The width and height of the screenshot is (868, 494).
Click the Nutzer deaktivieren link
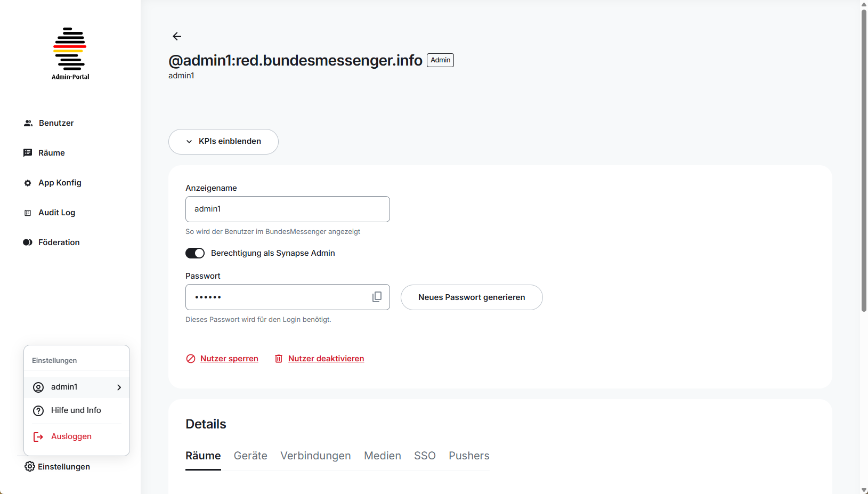[x=326, y=359]
